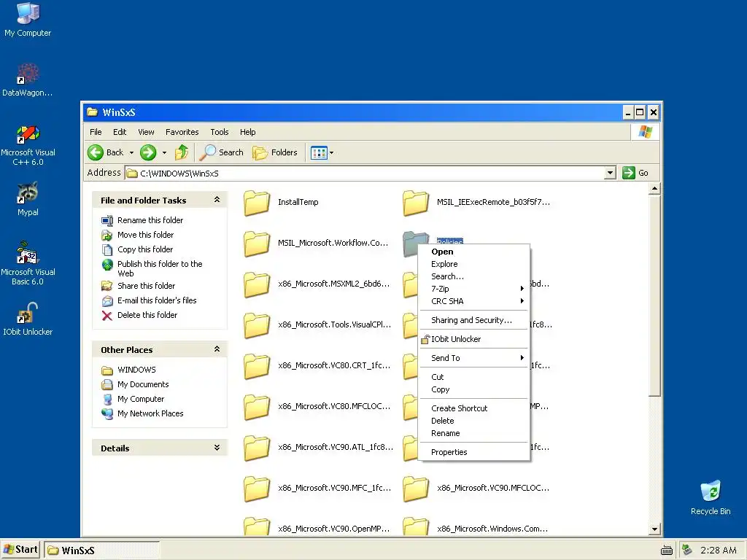
Task: Open the Recycle Bin
Action: (x=711, y=497)
